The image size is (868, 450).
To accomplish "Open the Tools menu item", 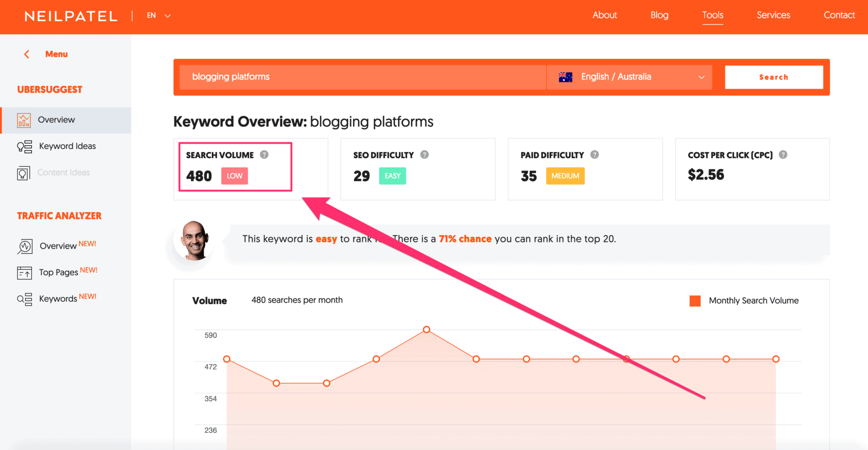I will (x=713, y=15).
